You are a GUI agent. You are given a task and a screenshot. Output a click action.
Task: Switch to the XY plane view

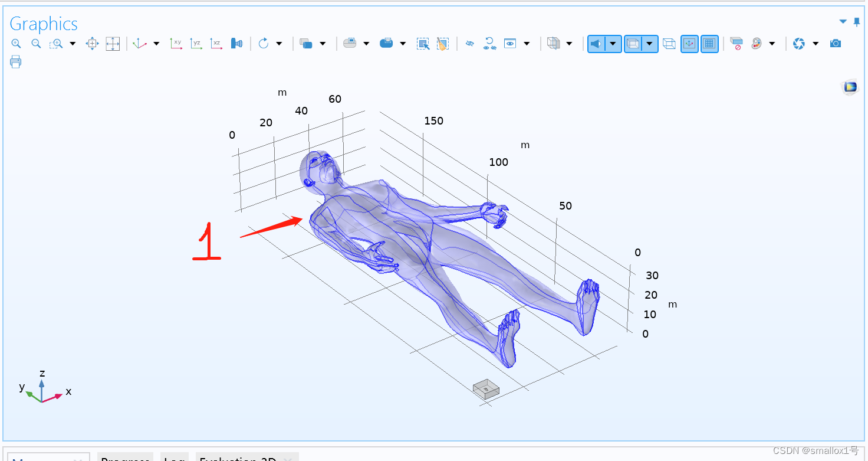click(176, 43)
